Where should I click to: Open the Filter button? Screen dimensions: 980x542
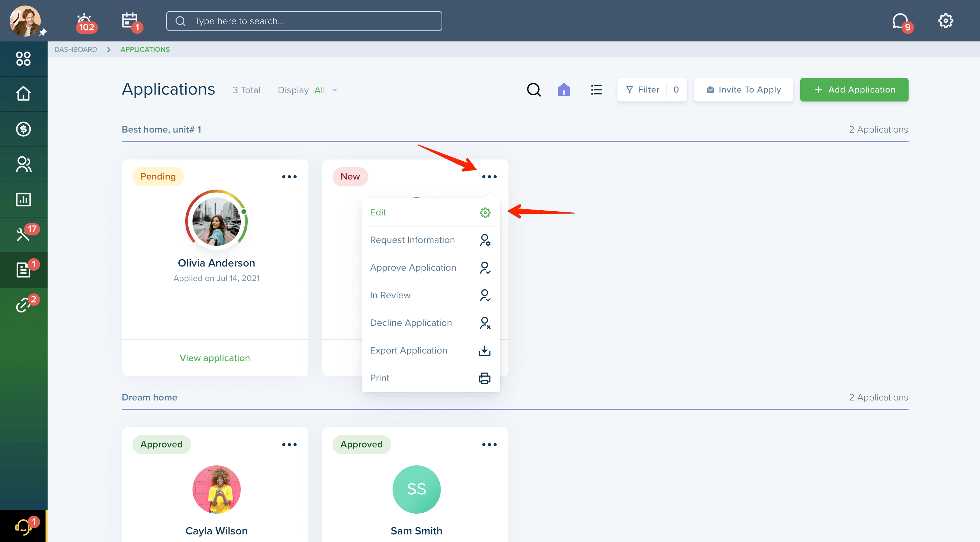[652, 90]
